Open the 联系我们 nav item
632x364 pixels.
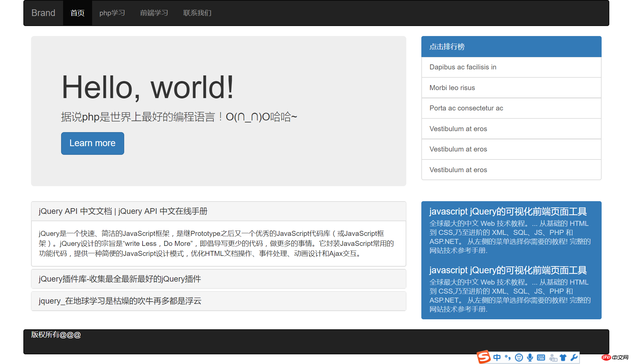coord(197,13)
